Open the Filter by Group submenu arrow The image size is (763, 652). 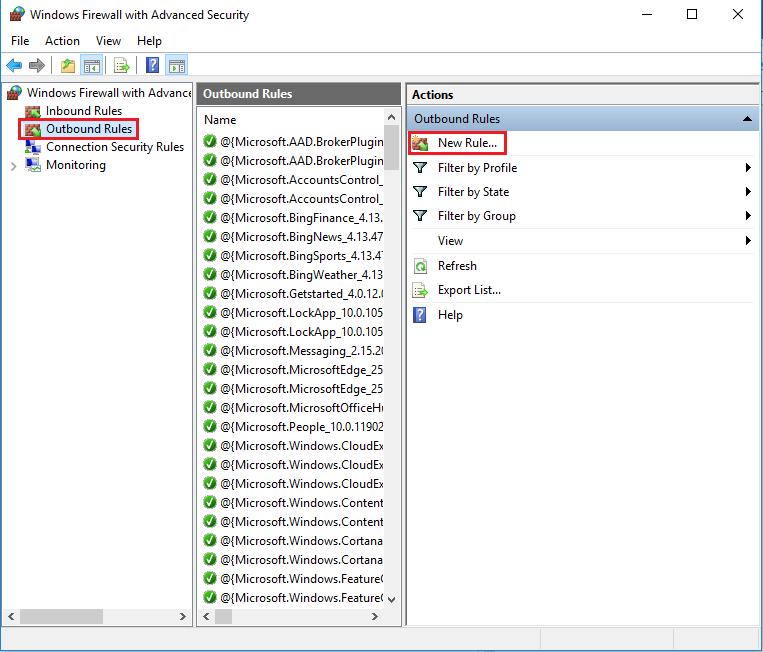point(748,216)
